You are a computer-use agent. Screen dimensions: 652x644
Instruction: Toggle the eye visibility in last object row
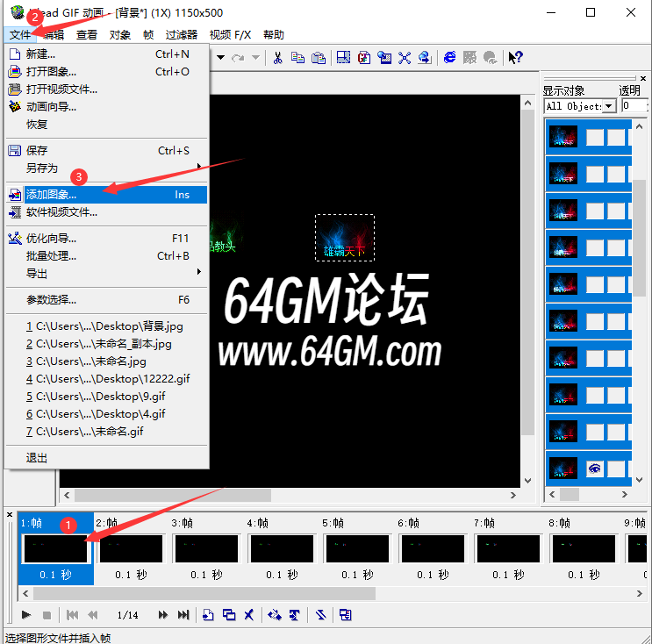(x=595, y=469)
